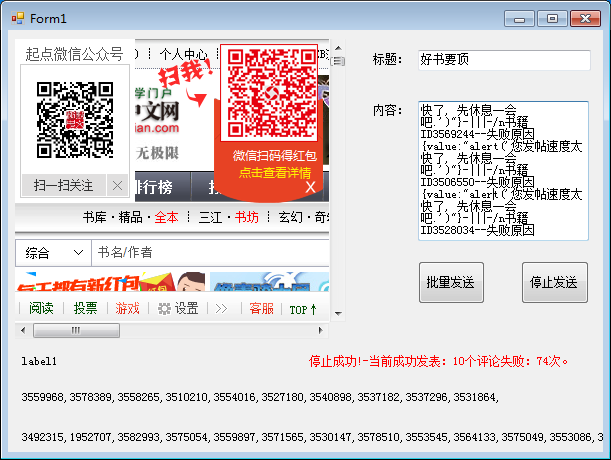This screenshot has height=460, width=611.
Task: Expand the >> more toolbar arrow
Action: click(x=221, y=309)
